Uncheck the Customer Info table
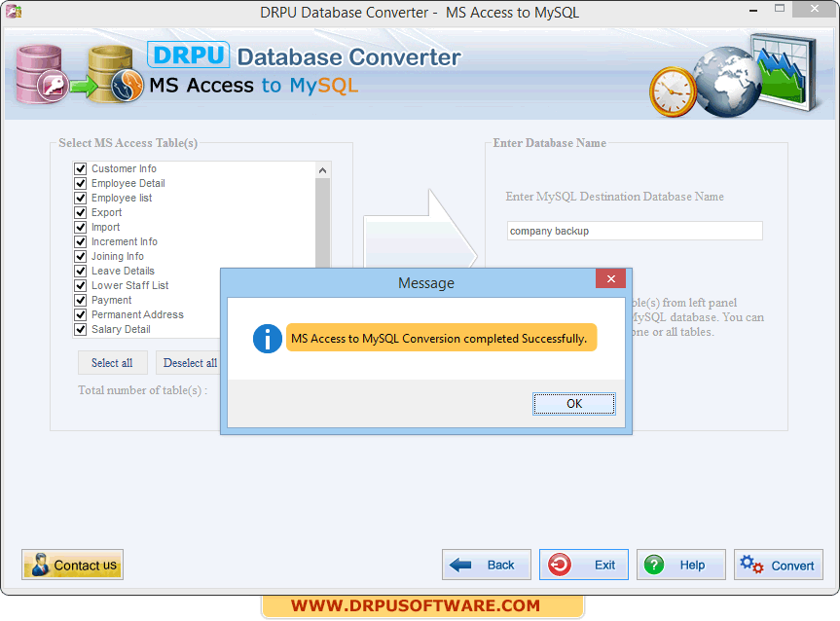 [x=81, y=168]
